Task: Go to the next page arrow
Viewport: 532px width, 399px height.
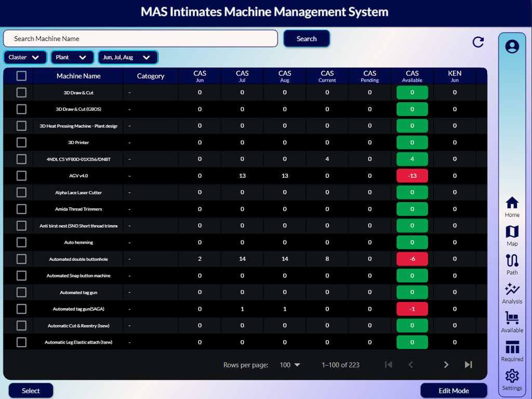Action: tap(446, 365)
